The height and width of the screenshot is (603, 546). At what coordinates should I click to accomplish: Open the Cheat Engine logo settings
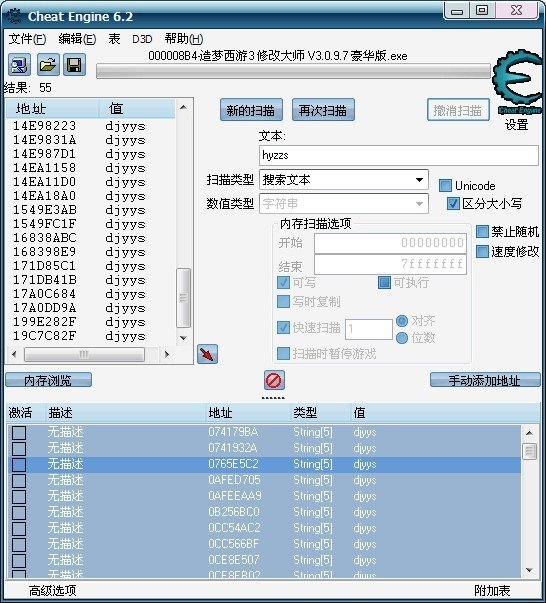pos(516,81)
